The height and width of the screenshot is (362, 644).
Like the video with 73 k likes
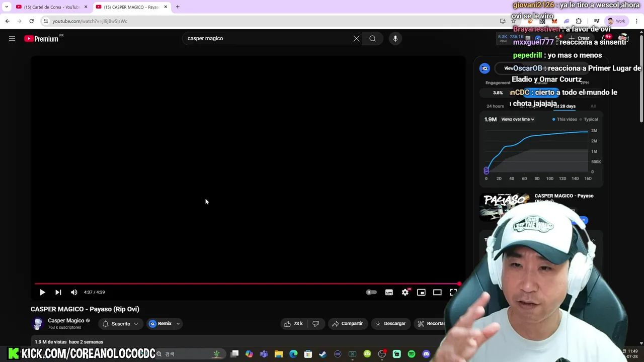(293, 324)
